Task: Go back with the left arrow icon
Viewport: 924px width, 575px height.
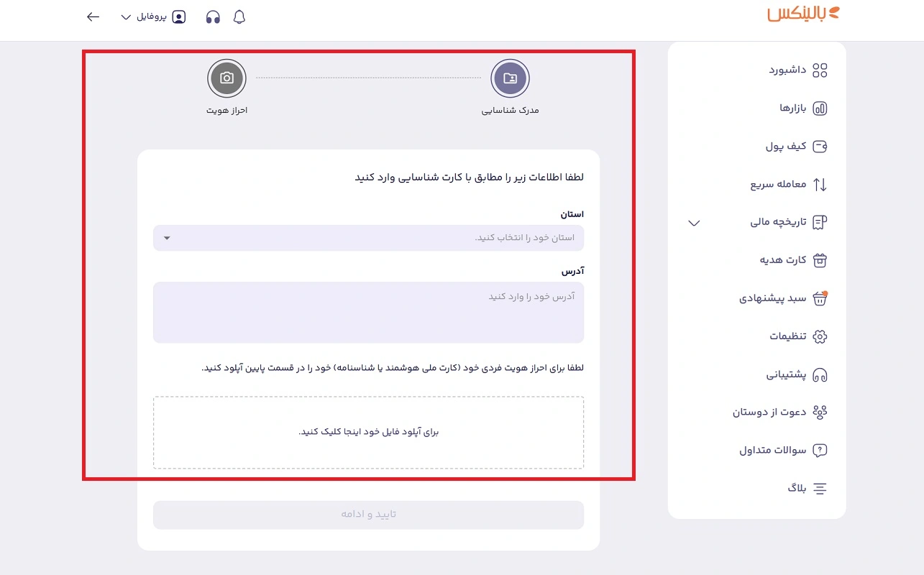Action: pyautogui.click(x=93, y=17)
